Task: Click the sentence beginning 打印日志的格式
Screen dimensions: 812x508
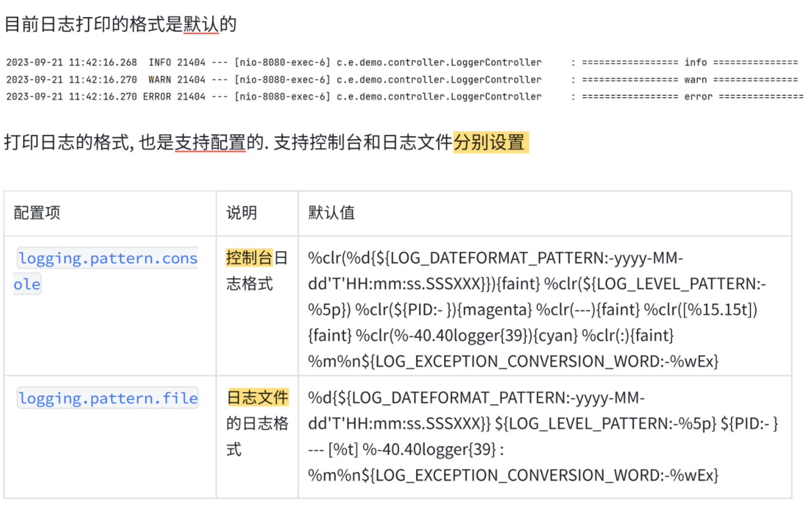Action: 266,143
